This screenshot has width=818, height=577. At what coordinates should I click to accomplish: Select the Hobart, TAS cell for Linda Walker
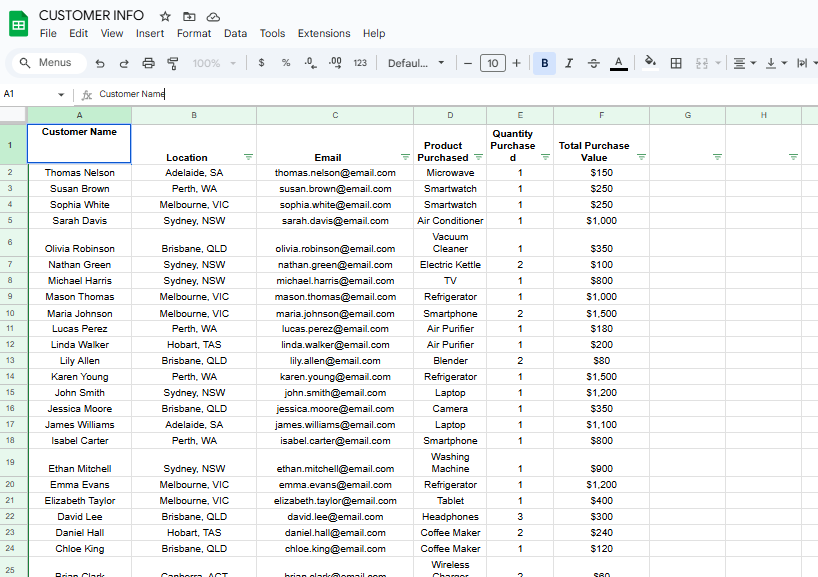[194, 345]
